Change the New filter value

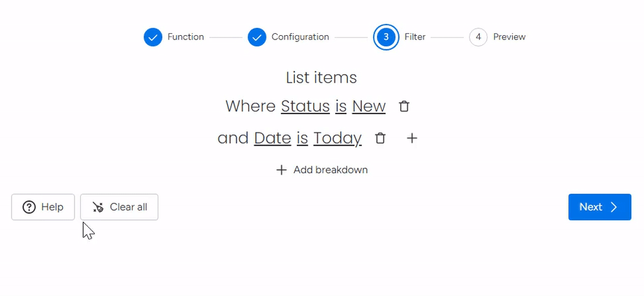click(x=369, y=107)
